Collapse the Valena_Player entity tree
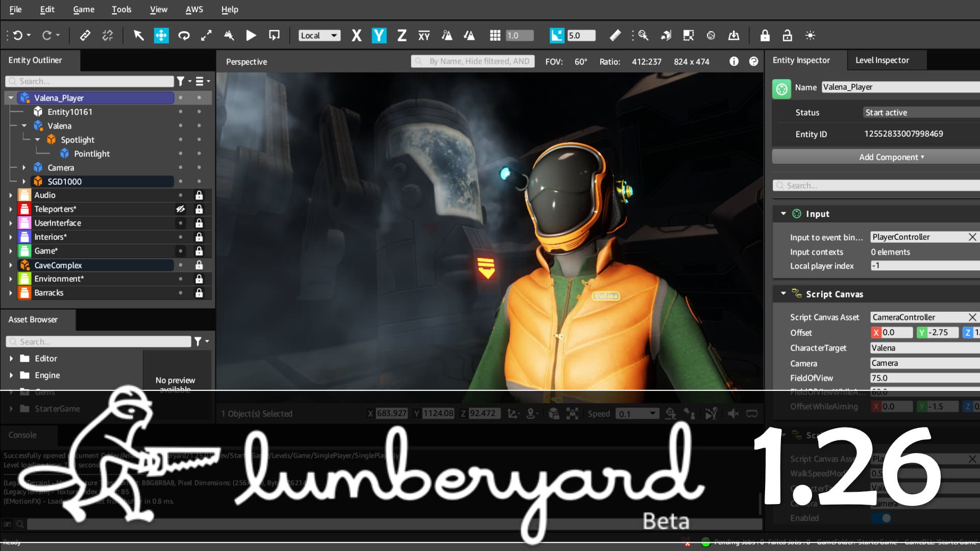 [11, 97]
